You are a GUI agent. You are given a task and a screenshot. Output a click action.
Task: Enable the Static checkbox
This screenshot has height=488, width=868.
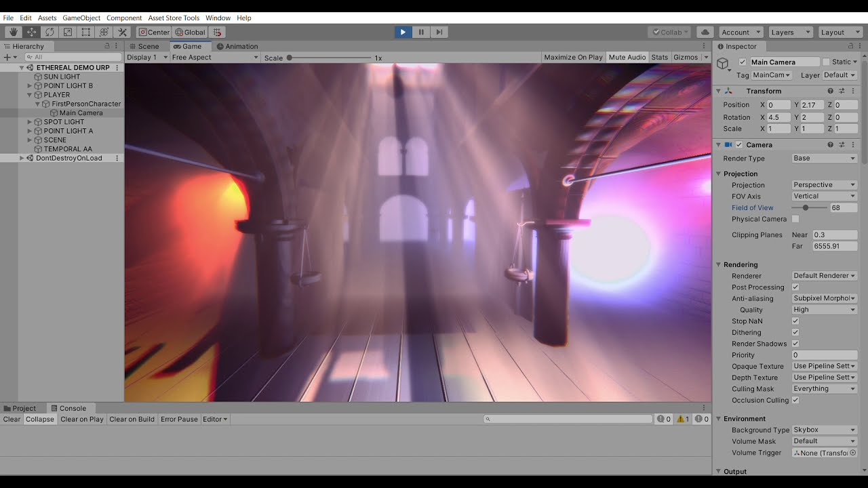[x=826, y=62]
